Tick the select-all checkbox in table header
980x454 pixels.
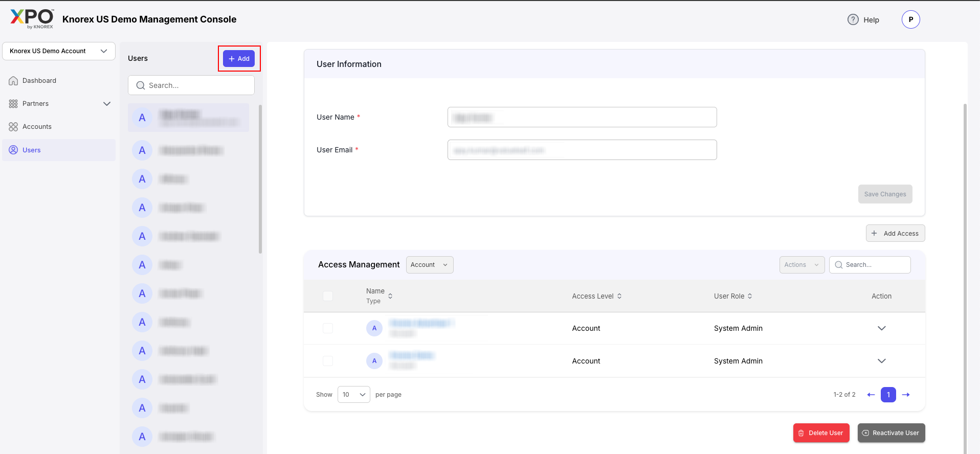[x=328, y=296]
